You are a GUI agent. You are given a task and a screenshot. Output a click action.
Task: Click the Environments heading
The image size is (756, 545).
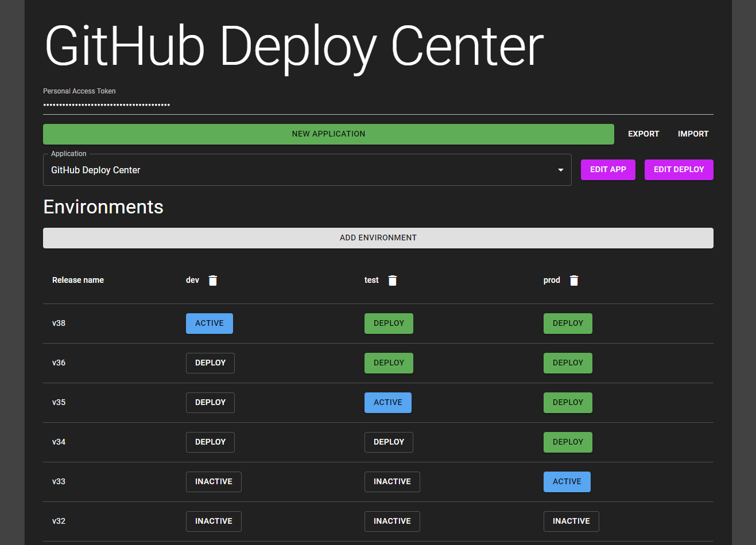(103, 207)
